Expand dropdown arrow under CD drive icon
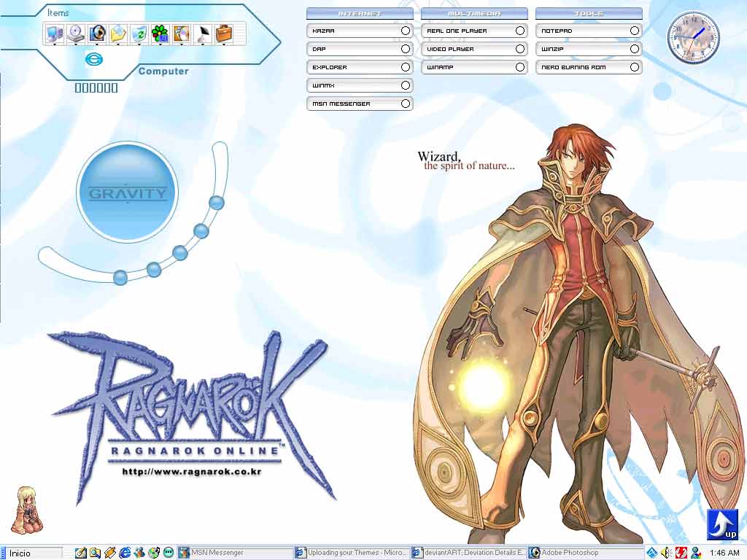 tap(76, 44)
